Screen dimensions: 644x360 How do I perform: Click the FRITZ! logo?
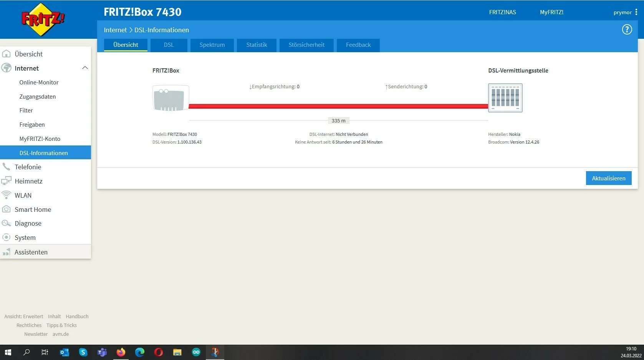pyautogui.click(x=43, y=19)
